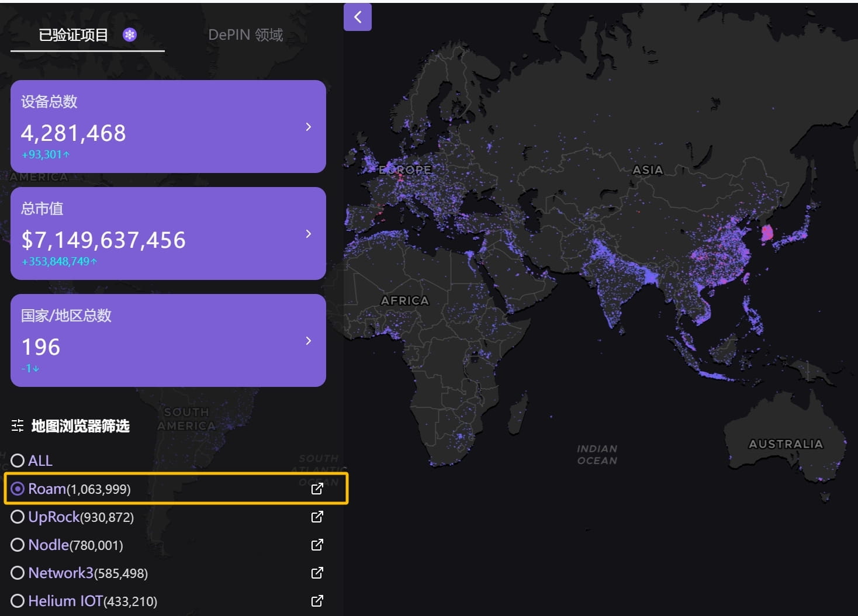Switch to the DePIN 领域 tab

click(245, 35)
